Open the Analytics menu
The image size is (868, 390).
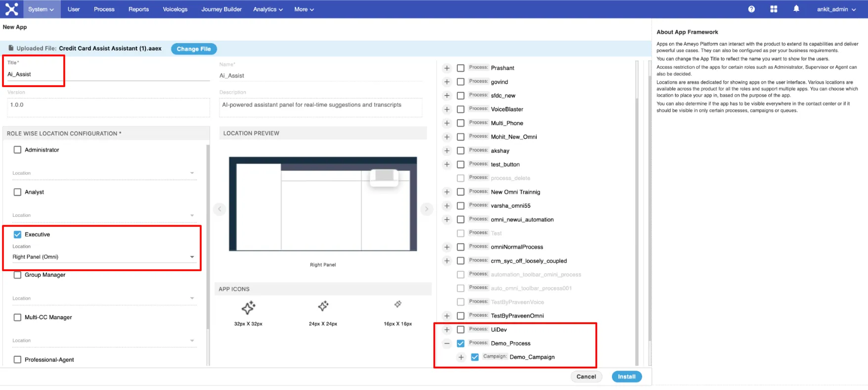[268, 9]
